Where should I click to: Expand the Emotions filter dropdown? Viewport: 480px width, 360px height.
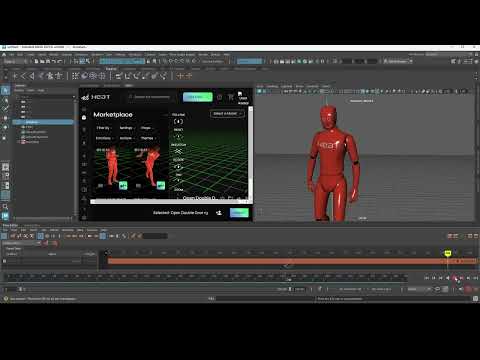click(x=105, y=138)
